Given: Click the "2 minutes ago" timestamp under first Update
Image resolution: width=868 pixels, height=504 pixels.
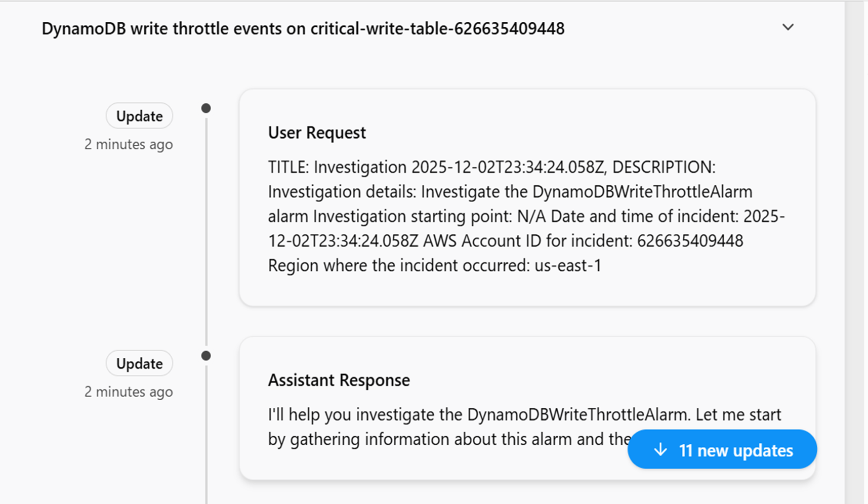Looking at the screenshot, I should tap(129, 145).
